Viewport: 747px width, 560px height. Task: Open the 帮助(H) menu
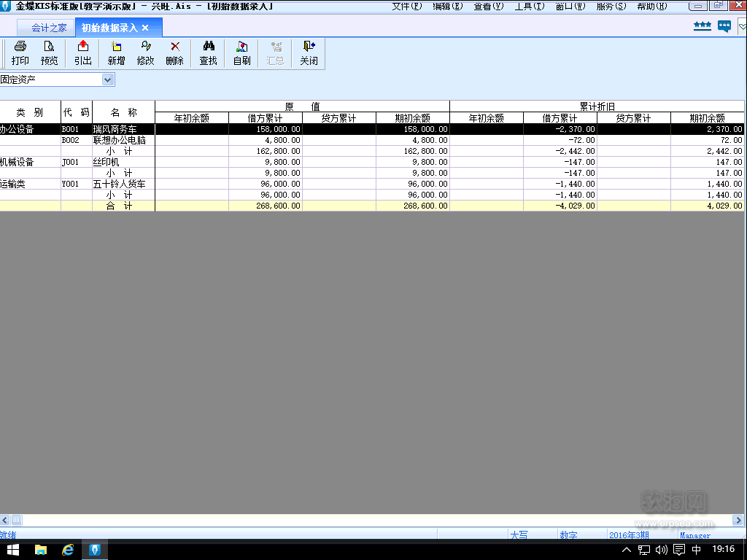(652, 6)
